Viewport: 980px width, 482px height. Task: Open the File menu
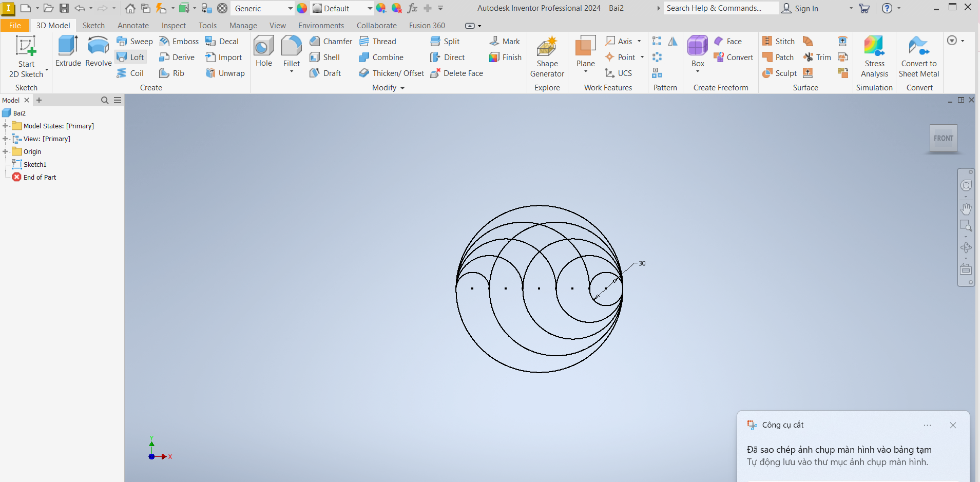pos(15,26)
